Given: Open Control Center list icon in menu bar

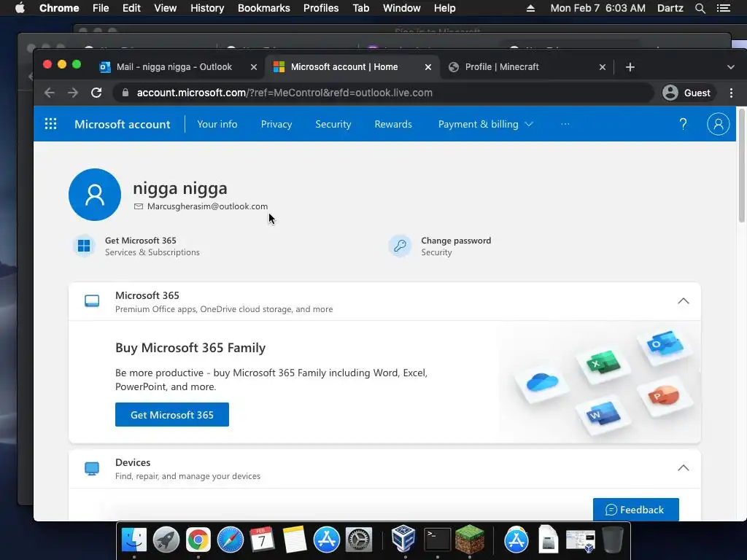Looking at the screenshot, I should click(723, 8).
